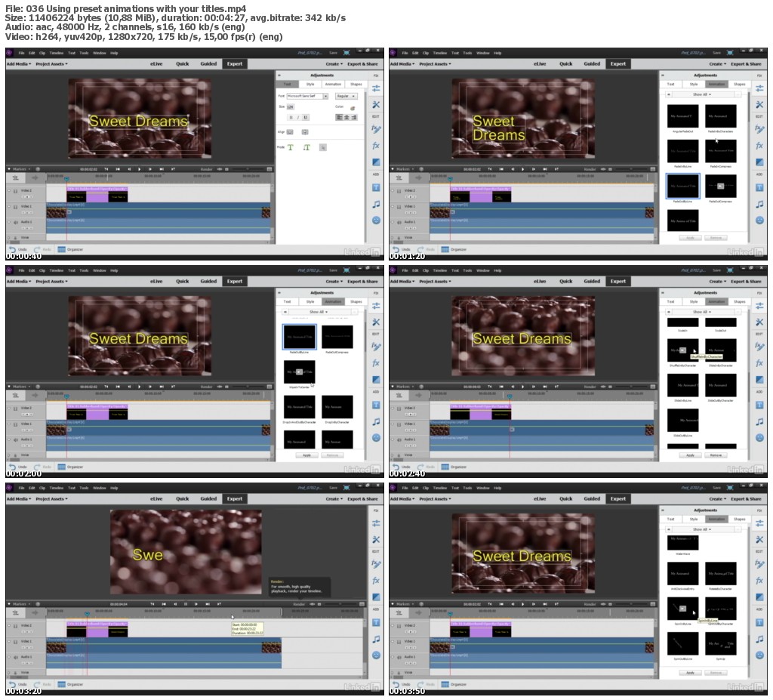Open Titles & Text icon in the 00:00:40 frame
This screenshot has height=700, width=773.
[x=376, y=187]
